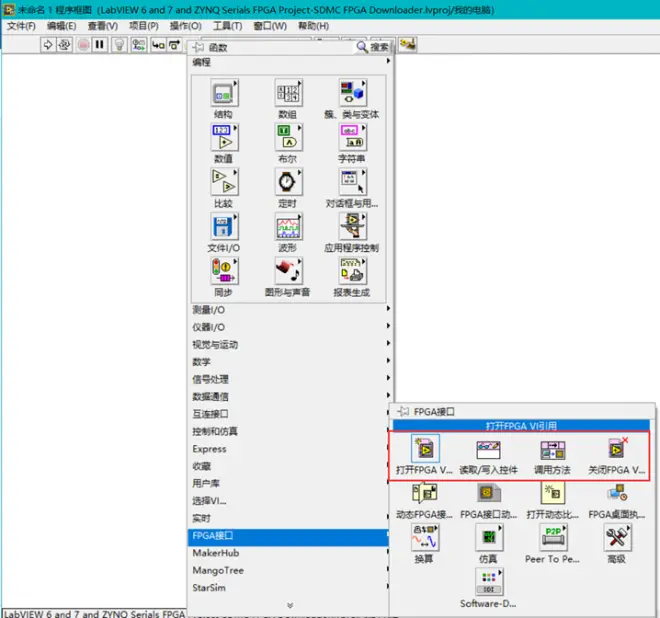The width and height of the screenshot is (660, 618).
Task: Expand the 互连接口 category
Action: (x=290, y=414)
